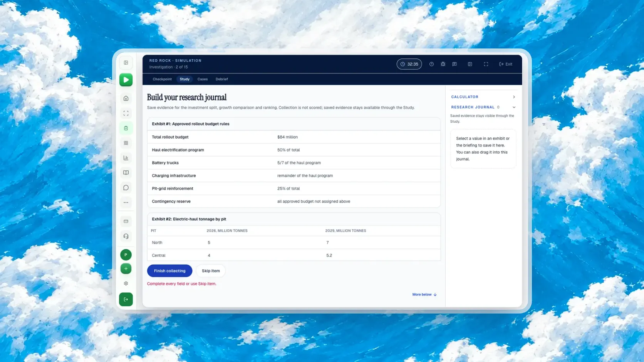The height and width of the screenshot is (362, 644).
Task: Open the Debrief tab
Action: click(x=222, y=79)
